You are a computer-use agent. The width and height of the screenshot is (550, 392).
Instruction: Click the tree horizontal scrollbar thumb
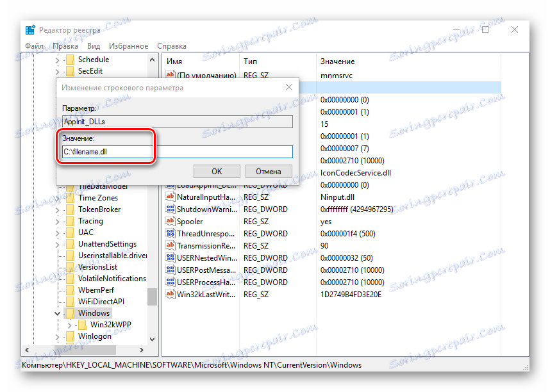pyautogui.click(x=85, y=350)
